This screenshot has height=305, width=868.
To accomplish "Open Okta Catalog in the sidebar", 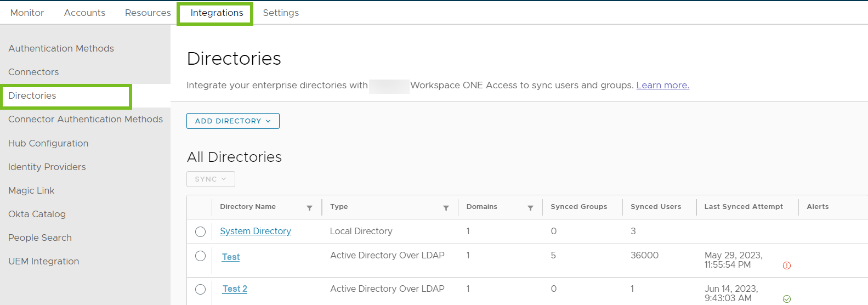I will pos(37,214).
